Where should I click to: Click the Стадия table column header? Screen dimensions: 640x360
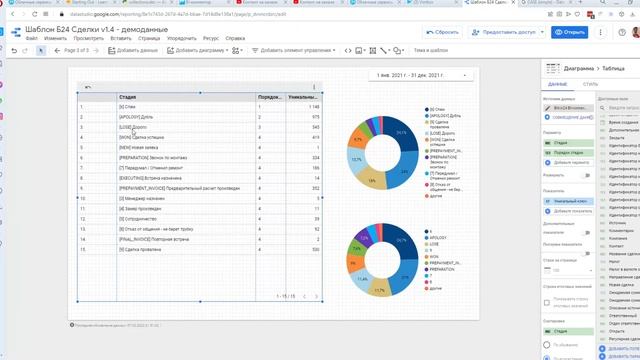(x=186, y=97)
